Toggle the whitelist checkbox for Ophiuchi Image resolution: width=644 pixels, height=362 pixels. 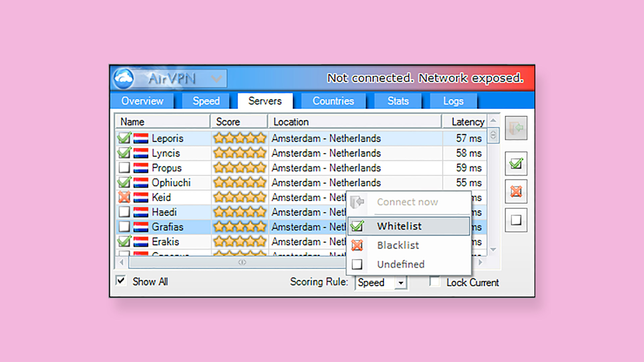point(124,182)
